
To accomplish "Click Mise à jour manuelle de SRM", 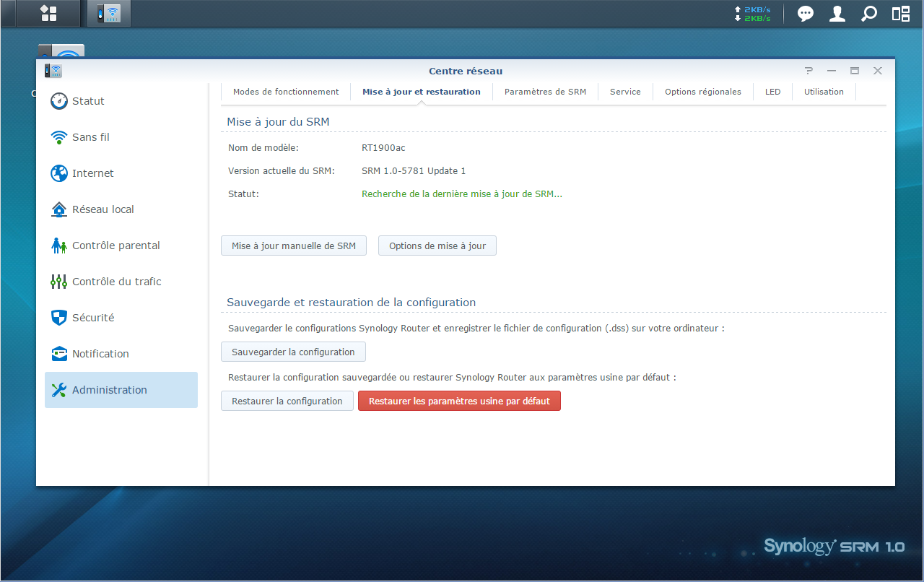I will (x=294, y=246).
